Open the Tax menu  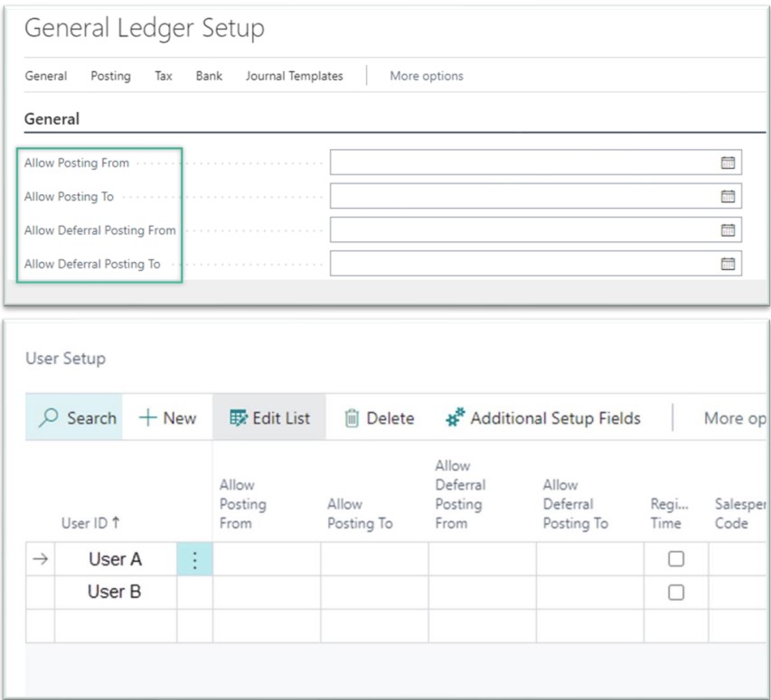click(x=164, y=76)
